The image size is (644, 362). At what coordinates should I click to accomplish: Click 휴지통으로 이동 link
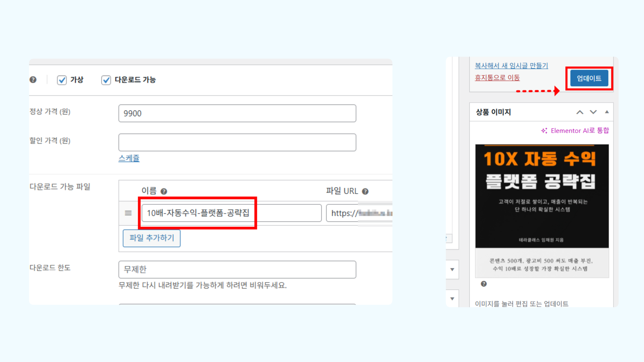point(497,78)
